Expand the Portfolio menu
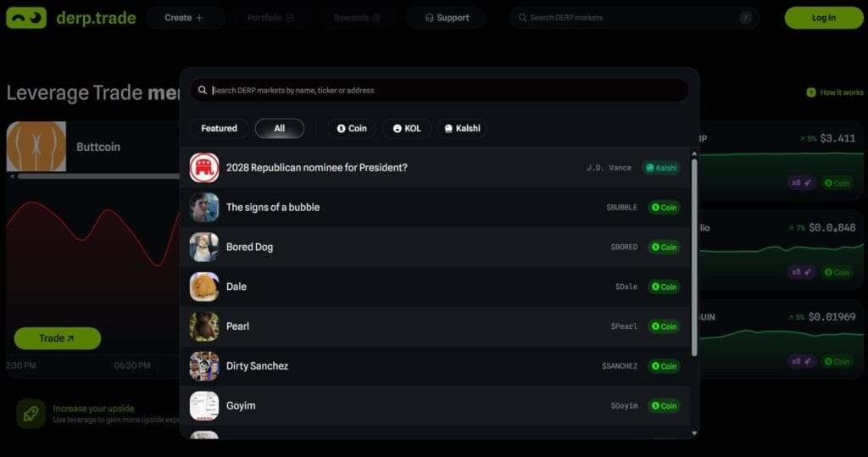868x457 pixels. 270,18
